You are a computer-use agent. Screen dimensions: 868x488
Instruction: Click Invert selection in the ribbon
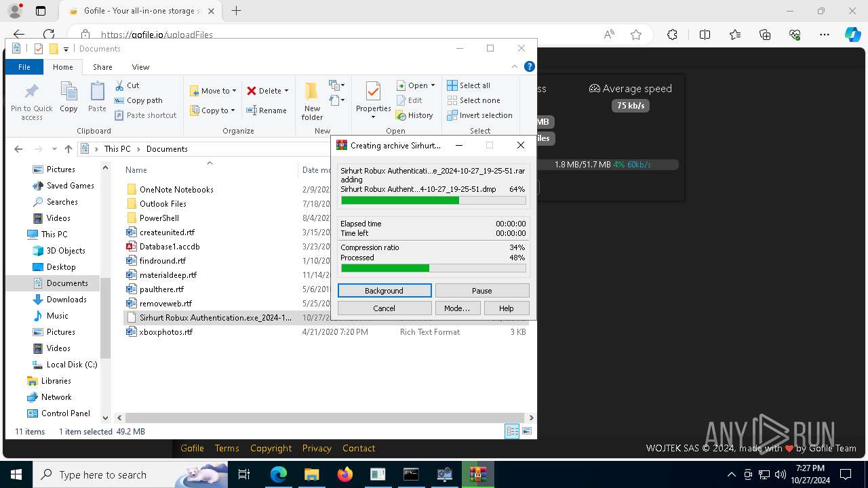tap(479, 115)
